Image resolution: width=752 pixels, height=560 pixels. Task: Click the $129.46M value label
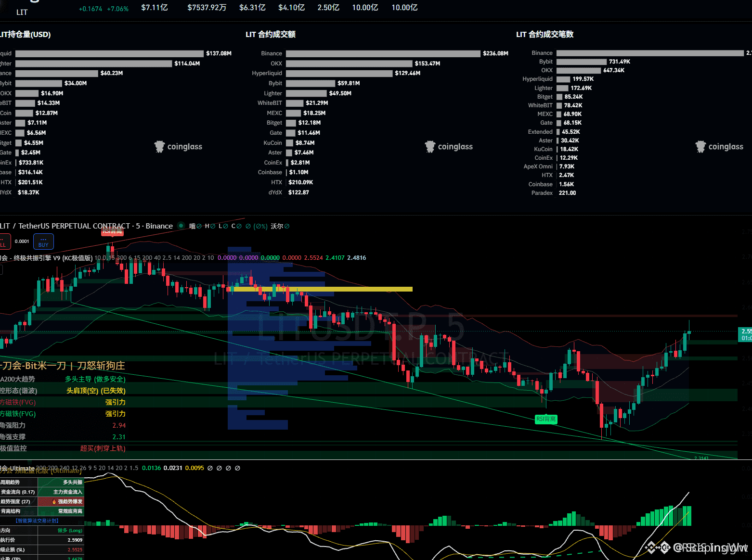[408, 73]
